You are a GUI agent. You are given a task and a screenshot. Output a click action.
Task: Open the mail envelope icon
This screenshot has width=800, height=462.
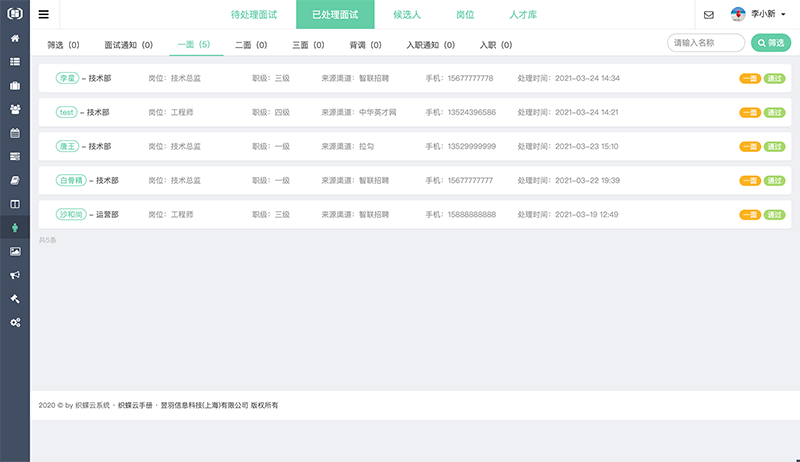[709, 15]
